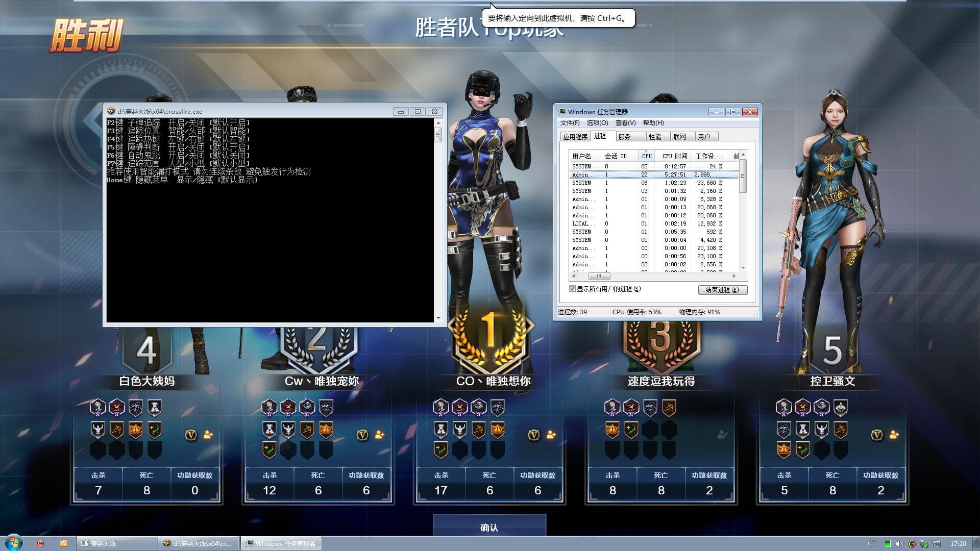The image size is (980, 551).
Task: Click the greyed friend icon on 速度逗我玩得's card
Action: click(x=723, y=435)
